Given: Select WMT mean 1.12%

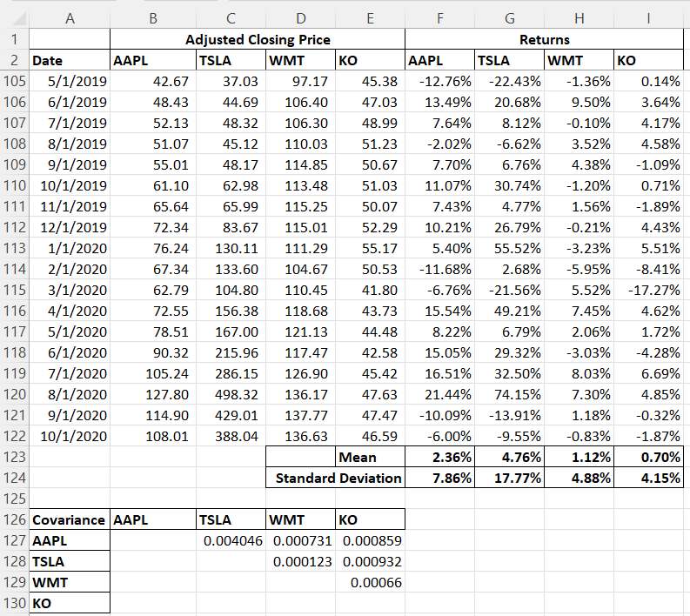Looking at the screenshot, I should [x=579, y=457].
